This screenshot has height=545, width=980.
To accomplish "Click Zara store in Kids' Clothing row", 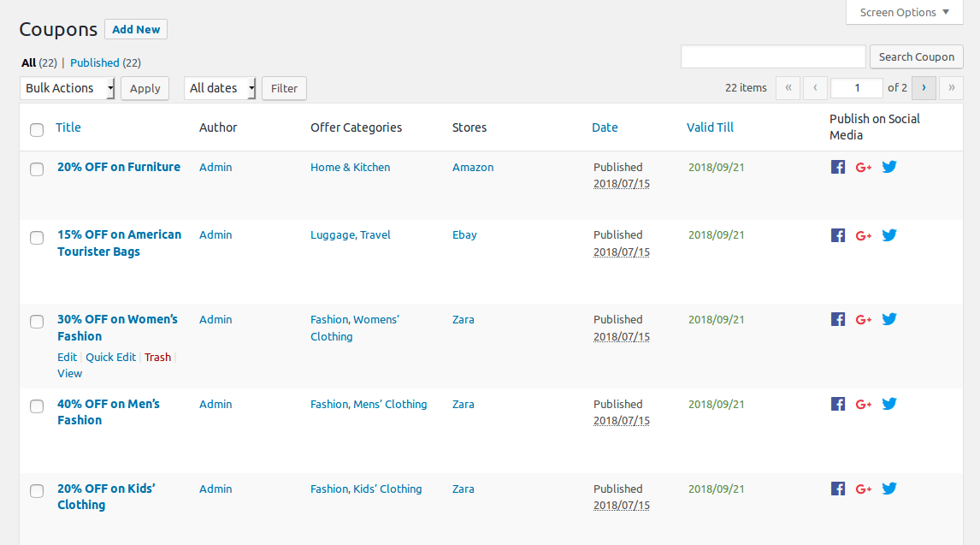I will click(x=463, y=489).
